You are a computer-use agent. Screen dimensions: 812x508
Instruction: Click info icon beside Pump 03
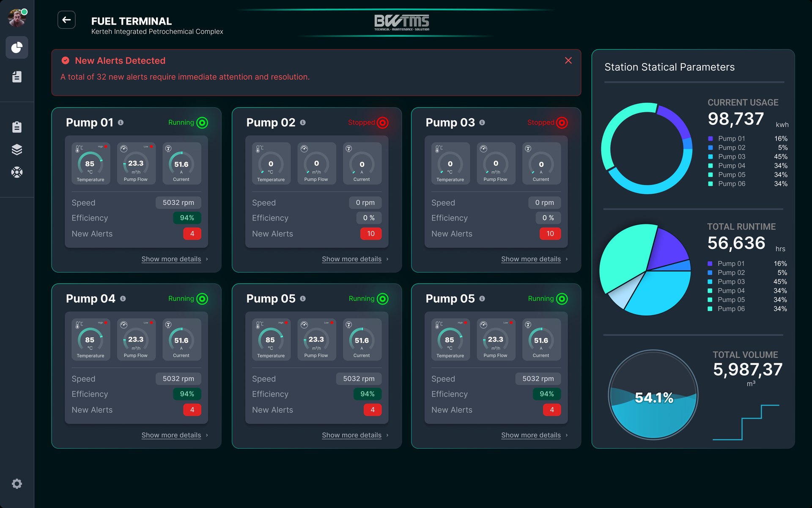[x=482, y=122]
